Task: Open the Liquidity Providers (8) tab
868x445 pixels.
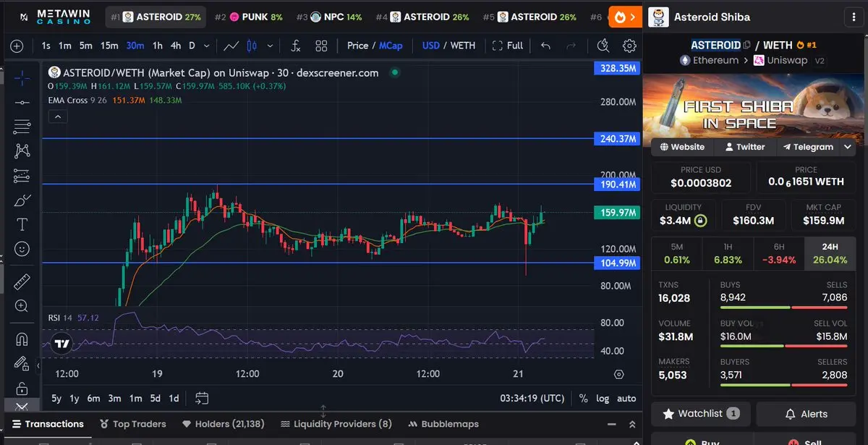Action: pos(336,424)
